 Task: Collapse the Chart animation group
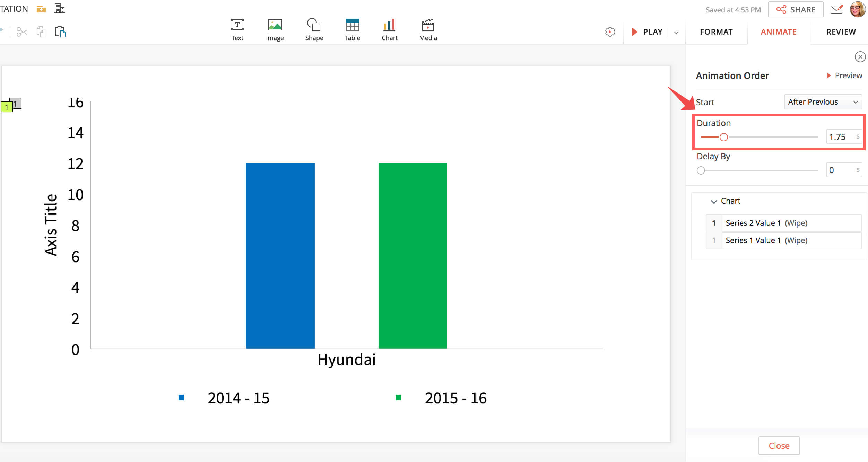(x=713, y=201)
